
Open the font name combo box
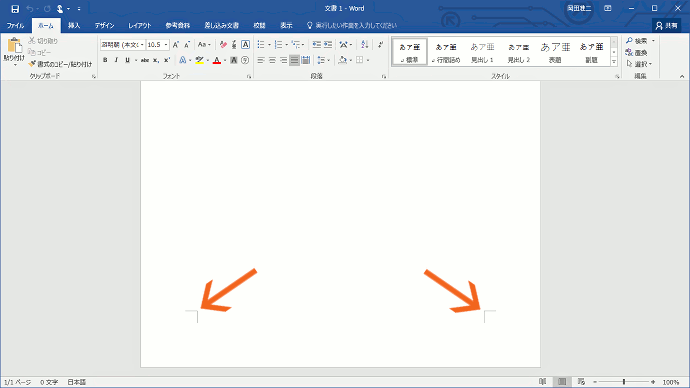click(122, 45)
